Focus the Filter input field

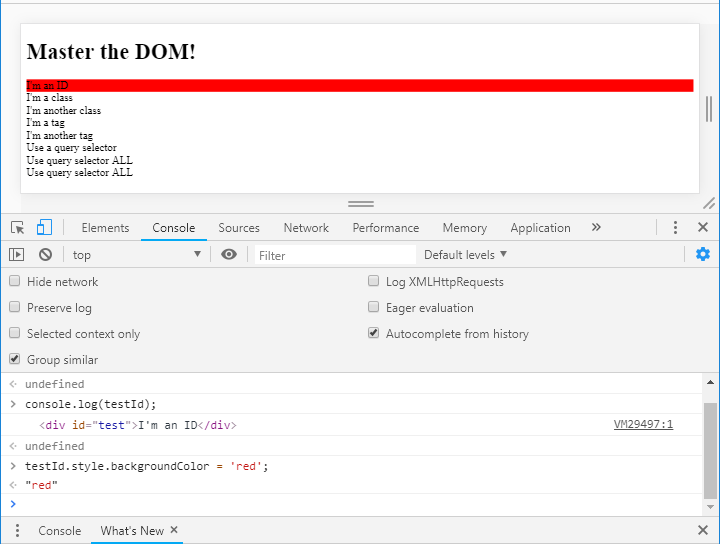click(335, 255)
